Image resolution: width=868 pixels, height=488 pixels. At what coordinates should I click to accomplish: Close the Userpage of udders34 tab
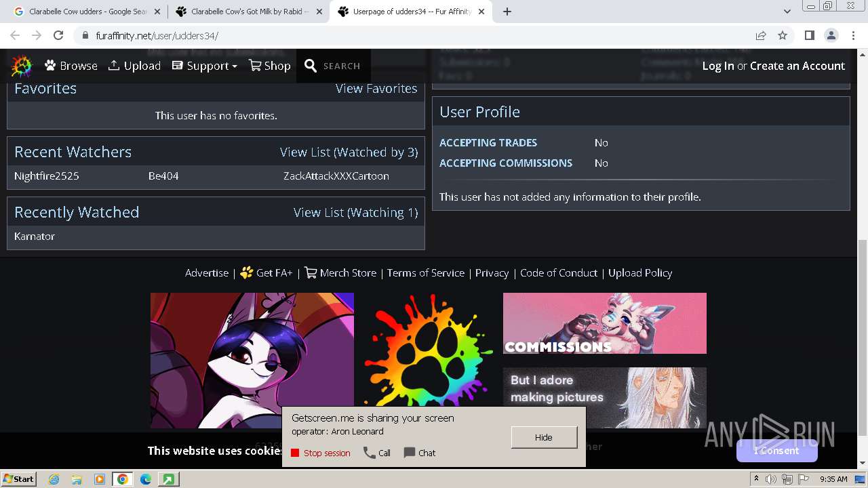click(481, 12)
